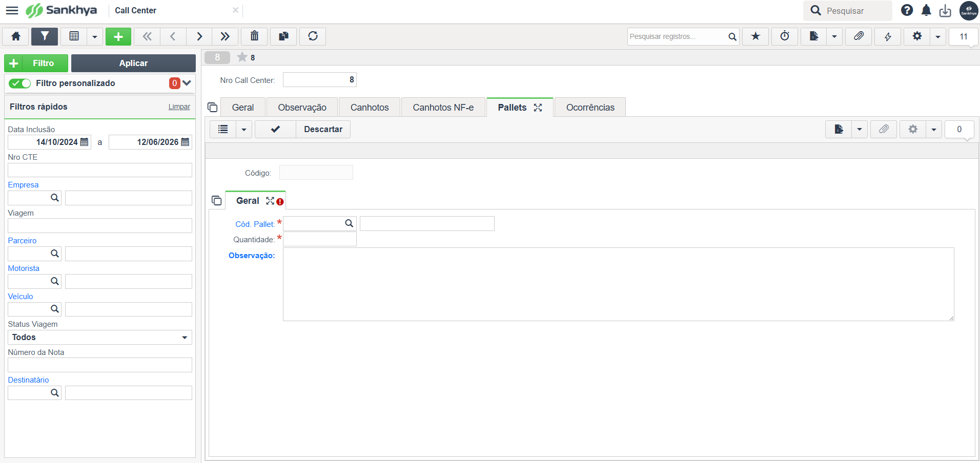Image resolution: width=980 pixels, height=463 pixels.
Task: Open notifications bell icon
Action: pyautogui.click(x=926, y=10)
